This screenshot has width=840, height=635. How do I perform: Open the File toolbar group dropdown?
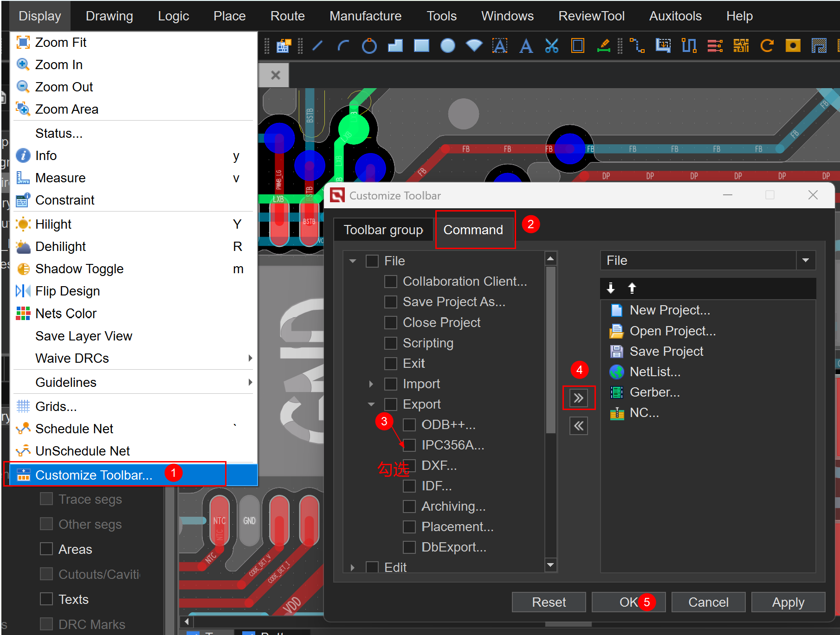click(x=806, y=260)
